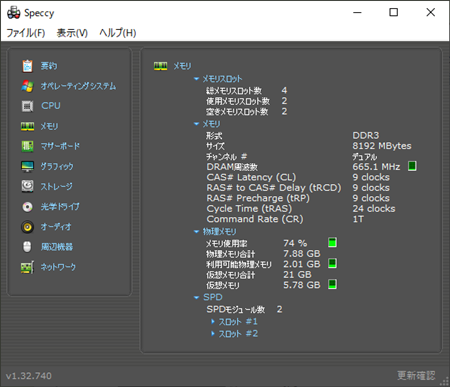The width and height of the screenshot is (450, 387).
Task: Select the 総メモリスロット数 row
Action: tap(246, 90)
